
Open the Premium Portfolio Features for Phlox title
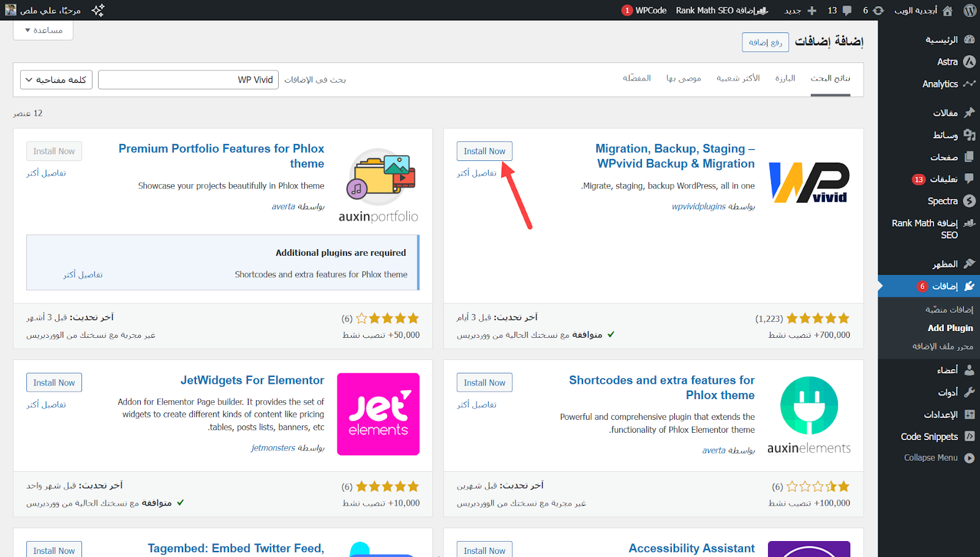[222, 156]
